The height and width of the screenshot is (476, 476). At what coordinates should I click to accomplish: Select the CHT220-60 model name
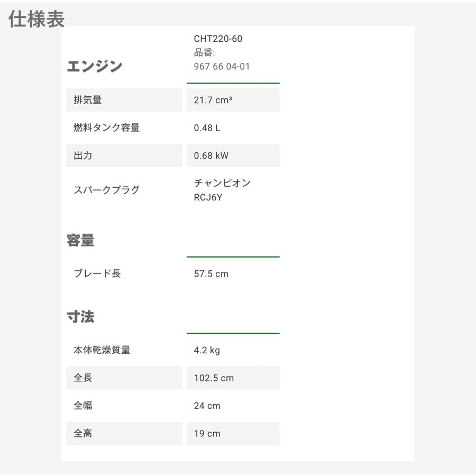pos(218,39)
